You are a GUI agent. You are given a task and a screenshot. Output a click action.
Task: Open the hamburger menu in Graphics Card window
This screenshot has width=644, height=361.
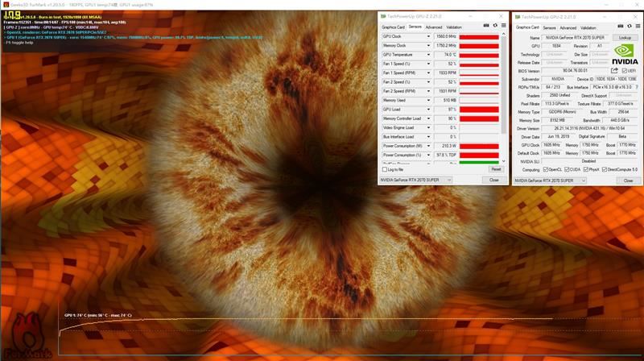tap(638, 27)
